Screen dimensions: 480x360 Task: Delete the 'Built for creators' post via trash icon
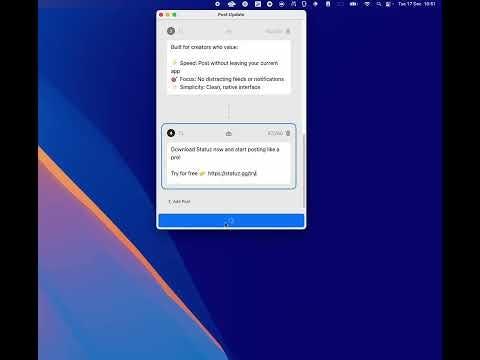[x=288, y=31]
